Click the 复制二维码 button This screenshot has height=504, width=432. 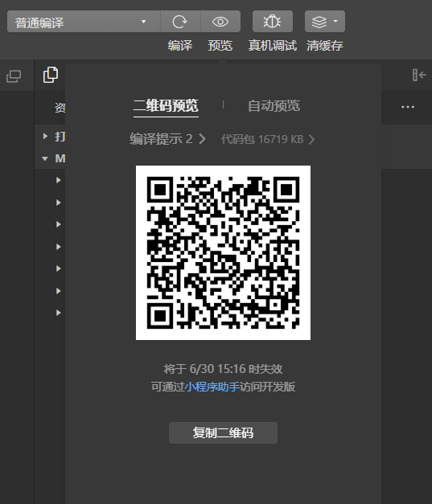[x=223, y=432]
